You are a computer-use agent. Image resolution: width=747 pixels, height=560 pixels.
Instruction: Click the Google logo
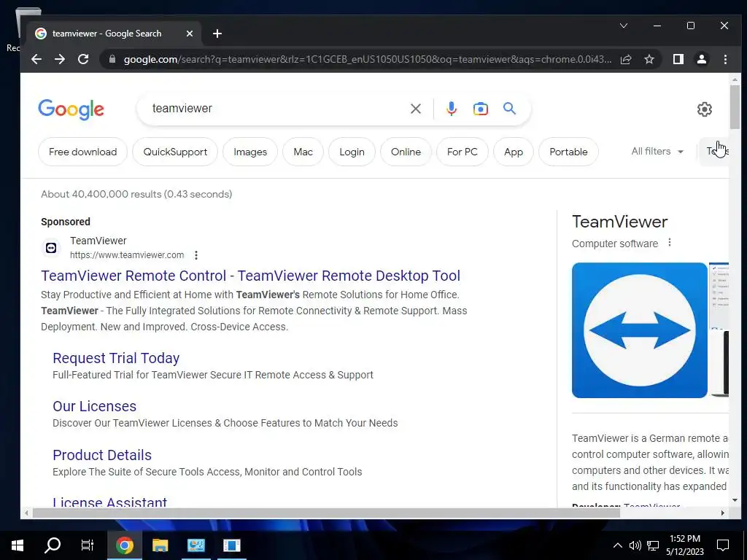click(71, 109)
